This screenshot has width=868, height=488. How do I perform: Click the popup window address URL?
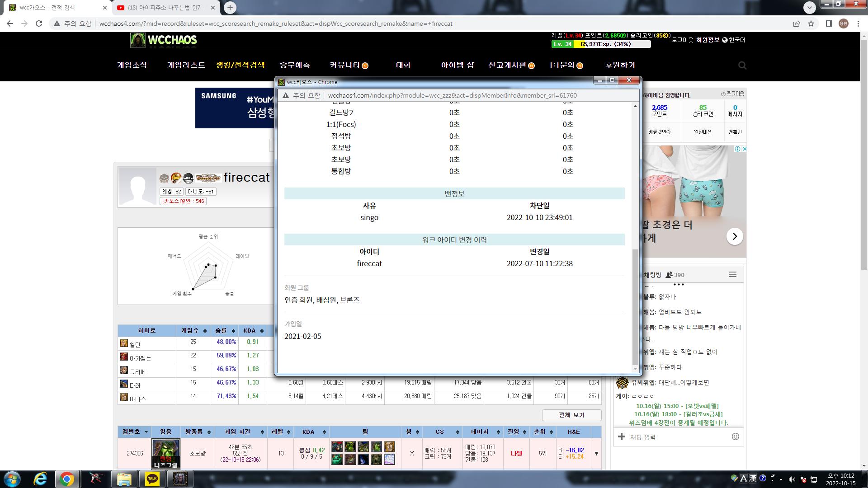tap(452, 95)
